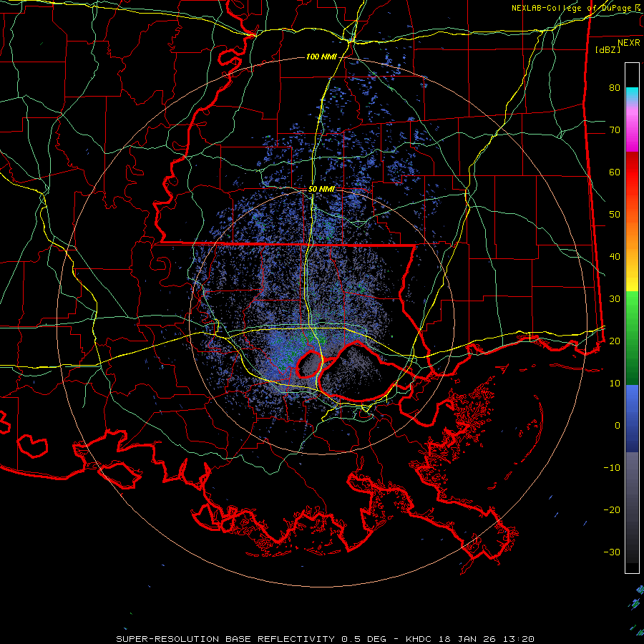Click the "100 NMI" range ring label
The image size is (644, 644).
[321, 57]
